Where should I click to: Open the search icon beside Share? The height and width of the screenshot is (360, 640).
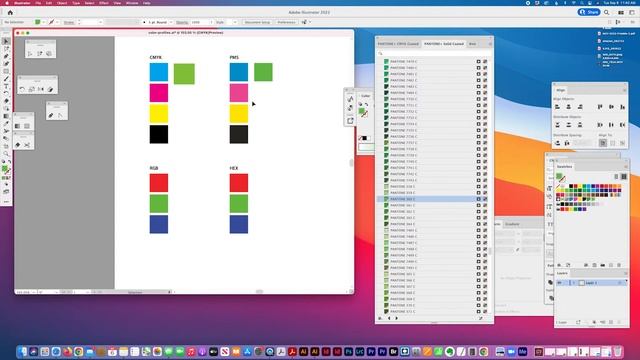tap(607, 13)
